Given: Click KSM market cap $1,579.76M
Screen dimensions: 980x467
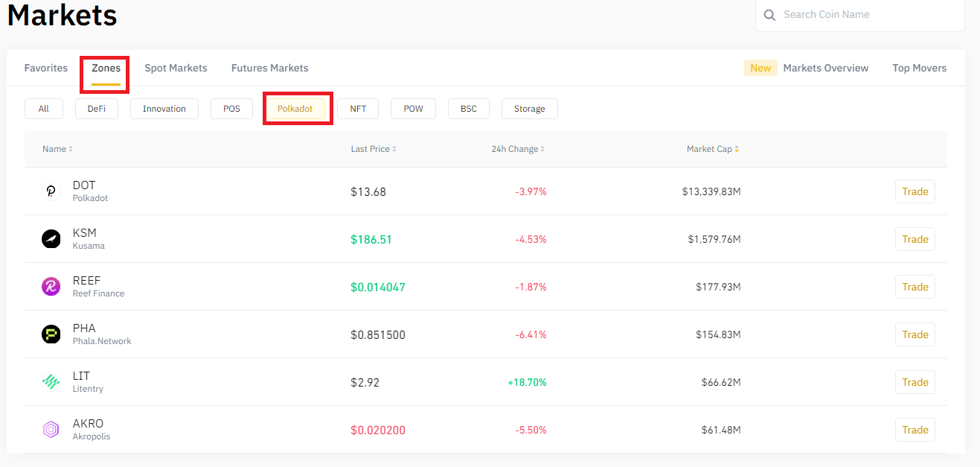Looking at the screenshot, I should (x=714, y=239).
